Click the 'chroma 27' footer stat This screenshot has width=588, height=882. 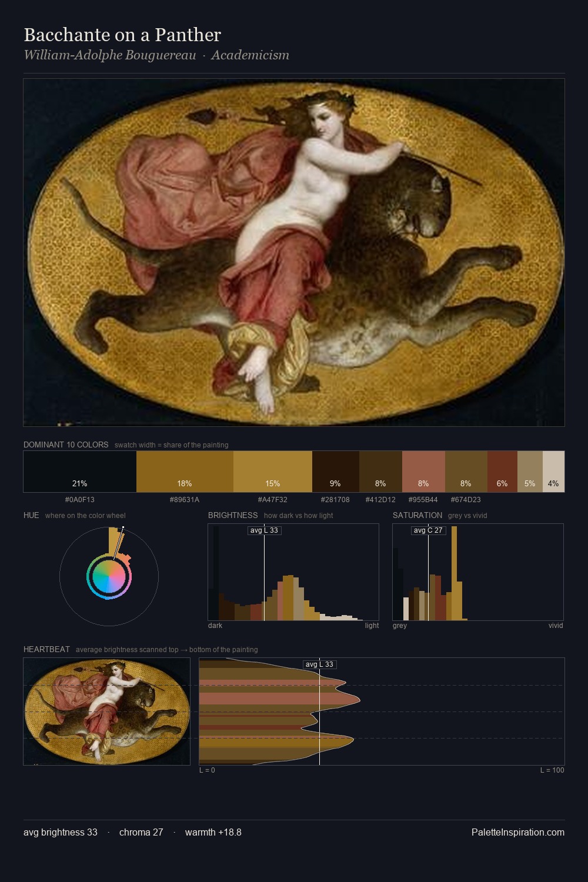141,832
